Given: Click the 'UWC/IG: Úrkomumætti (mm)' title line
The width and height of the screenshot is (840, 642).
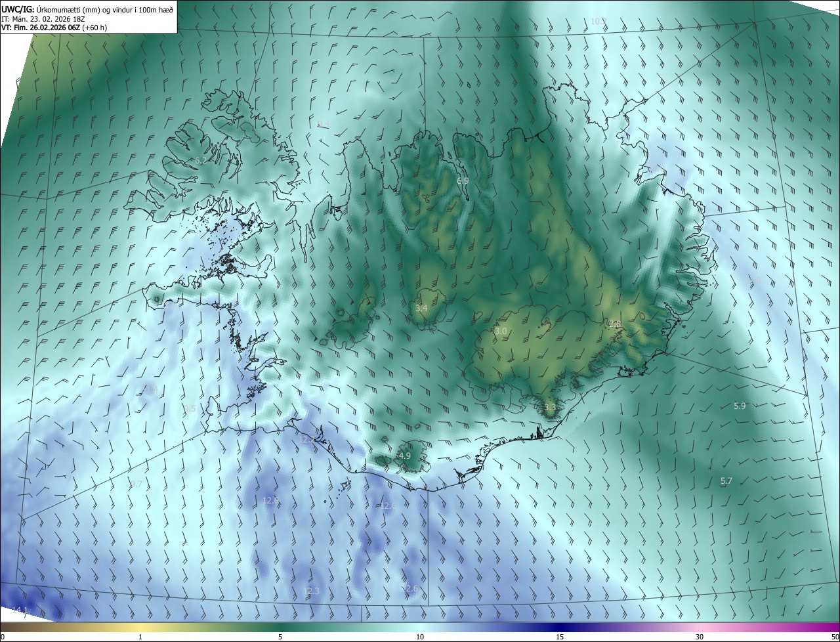Looking at the screenshot, I should pos(88,9).
